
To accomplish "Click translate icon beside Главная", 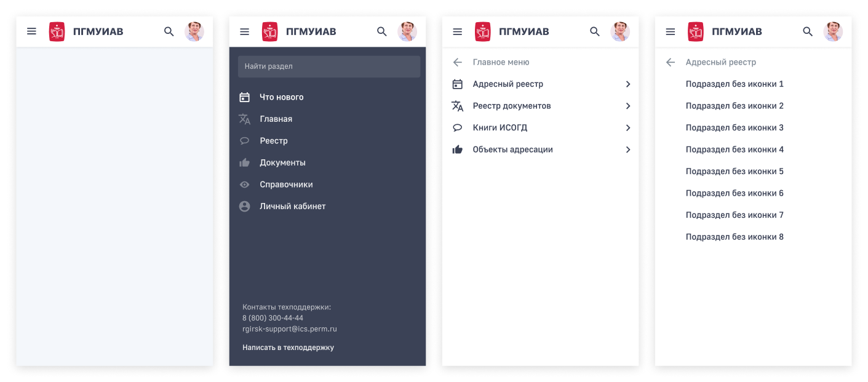I will pos(244,119).
